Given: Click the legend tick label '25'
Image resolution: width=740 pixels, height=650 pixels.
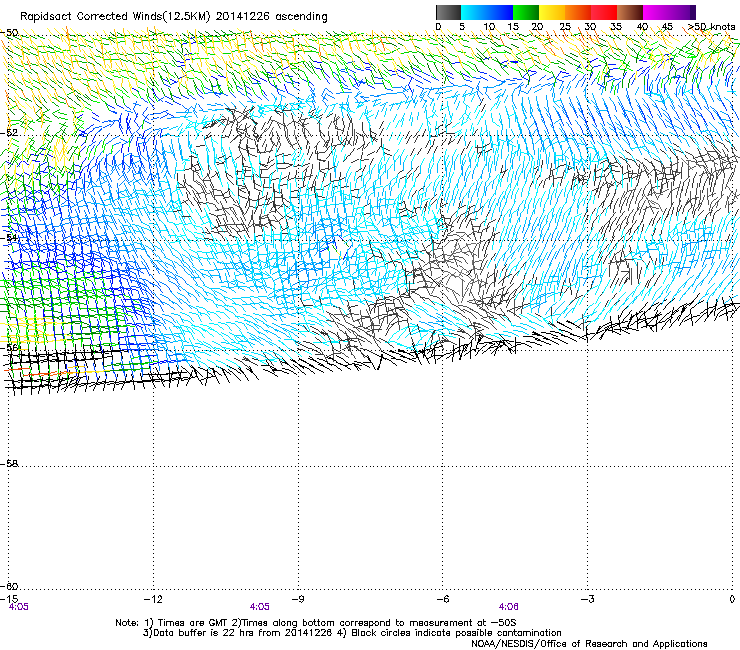Looking at the screenshot, I should (x=565, y=27).
